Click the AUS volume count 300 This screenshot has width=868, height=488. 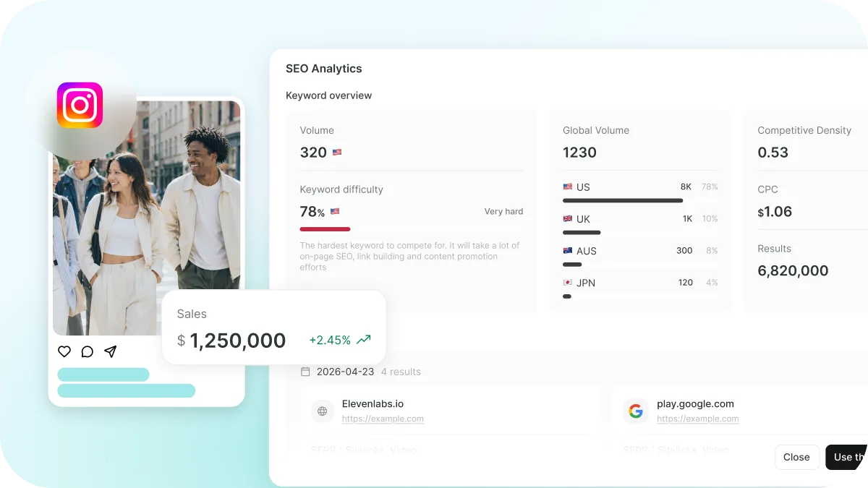(684, 251)
